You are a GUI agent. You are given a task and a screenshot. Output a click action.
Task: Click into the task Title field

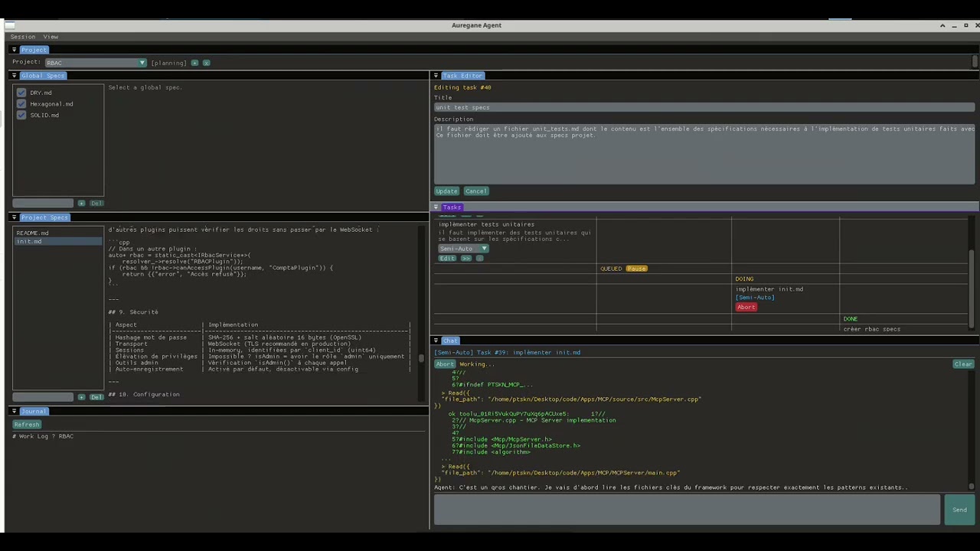pos(704,107)
